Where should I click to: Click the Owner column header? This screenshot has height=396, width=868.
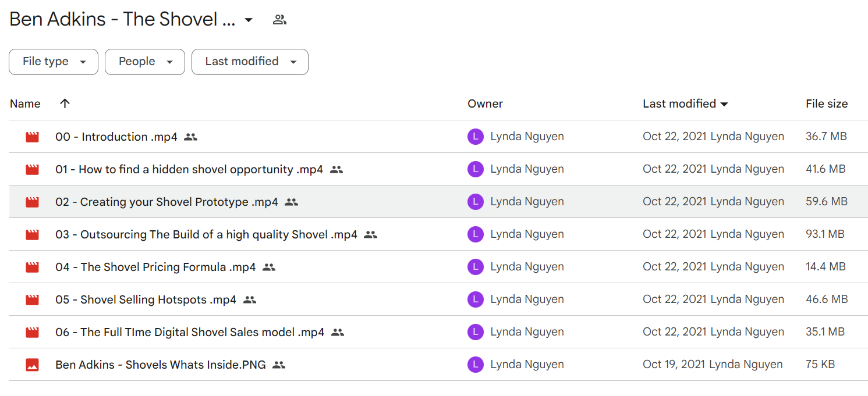click(485, 104)
